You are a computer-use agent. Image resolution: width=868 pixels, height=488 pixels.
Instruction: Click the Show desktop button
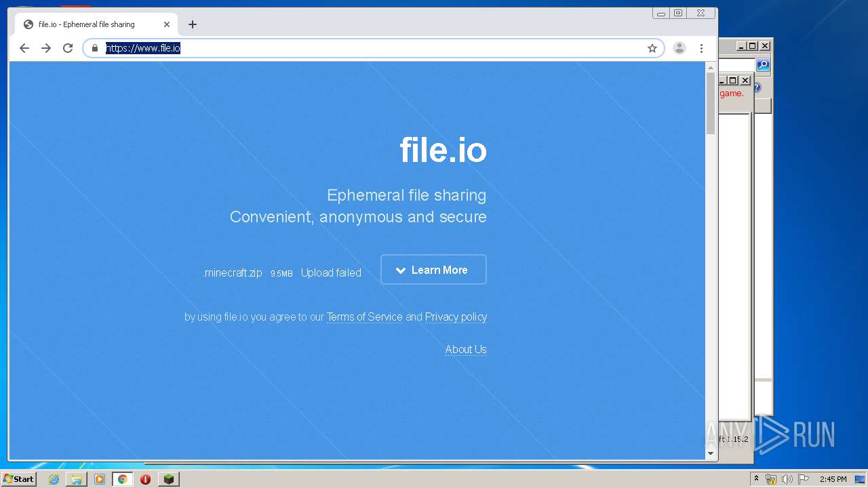point(861,479)
